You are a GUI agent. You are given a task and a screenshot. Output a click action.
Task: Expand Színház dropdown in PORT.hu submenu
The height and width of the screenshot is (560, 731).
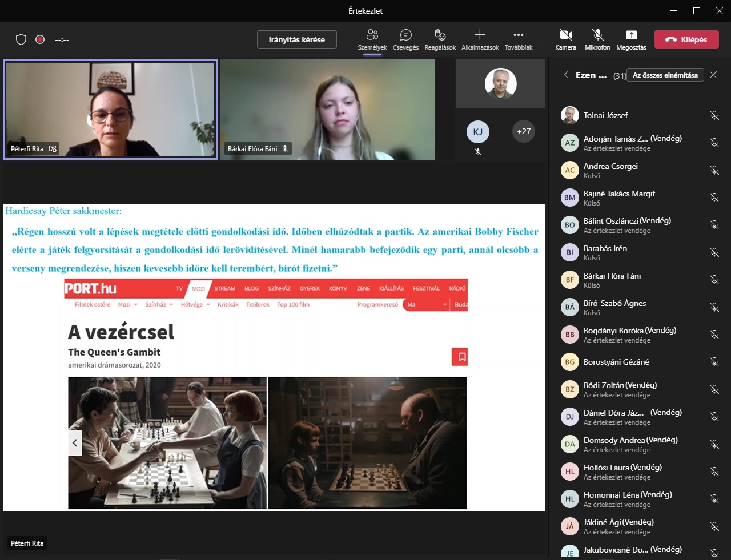tap(159, 304)
